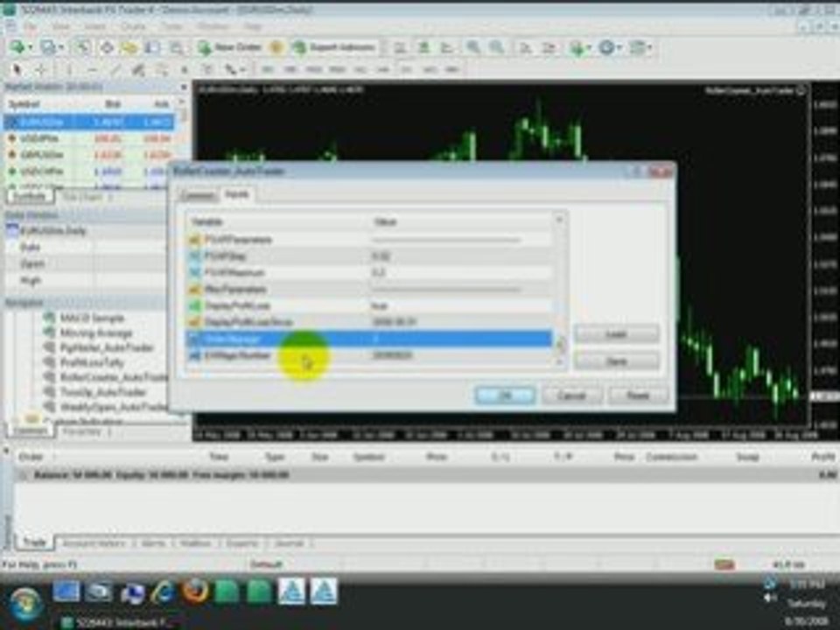Screen dimensions: 840x630
Task: Confirm the dialog with OK
Action: click(505, 395)
